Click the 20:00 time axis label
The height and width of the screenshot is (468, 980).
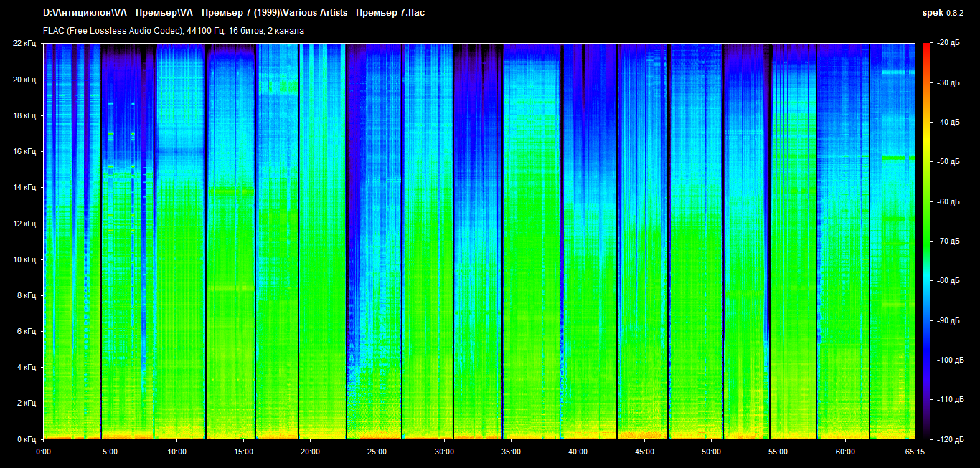(x=310, y=452)
